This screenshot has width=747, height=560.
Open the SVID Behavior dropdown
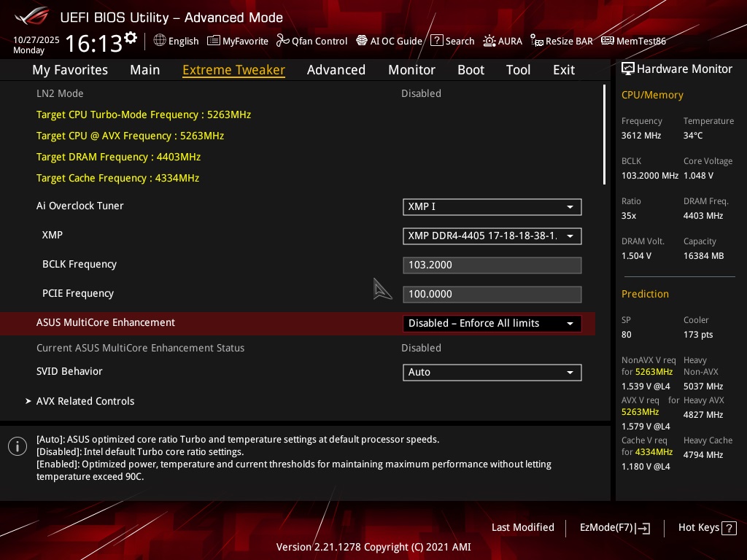point(492,373)
